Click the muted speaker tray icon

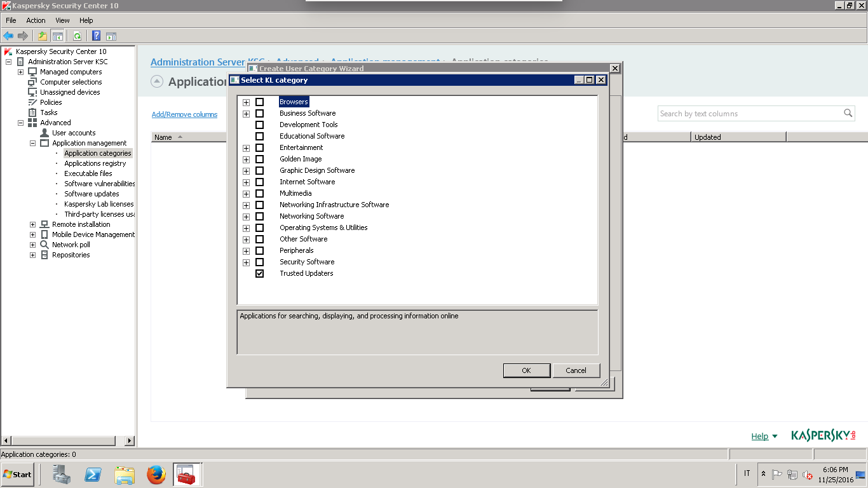pyautogui.click(x=808, y=474)
